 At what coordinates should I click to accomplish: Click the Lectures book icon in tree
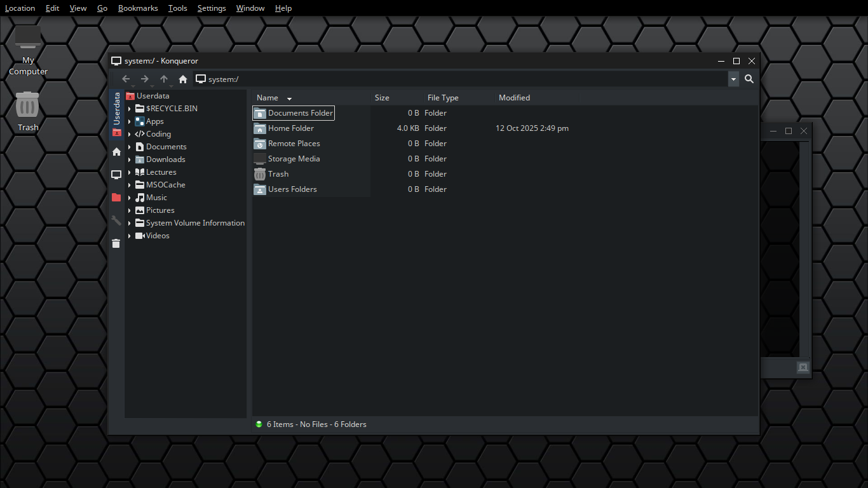[x=140, y=172]
